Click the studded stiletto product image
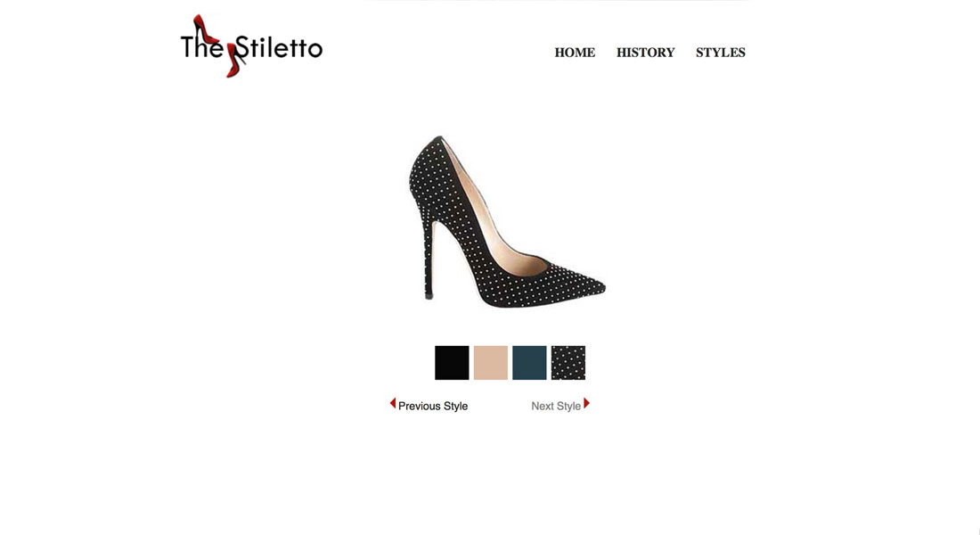Image resolution: width=980 pixels, height=535 pixels. point(507,221)
